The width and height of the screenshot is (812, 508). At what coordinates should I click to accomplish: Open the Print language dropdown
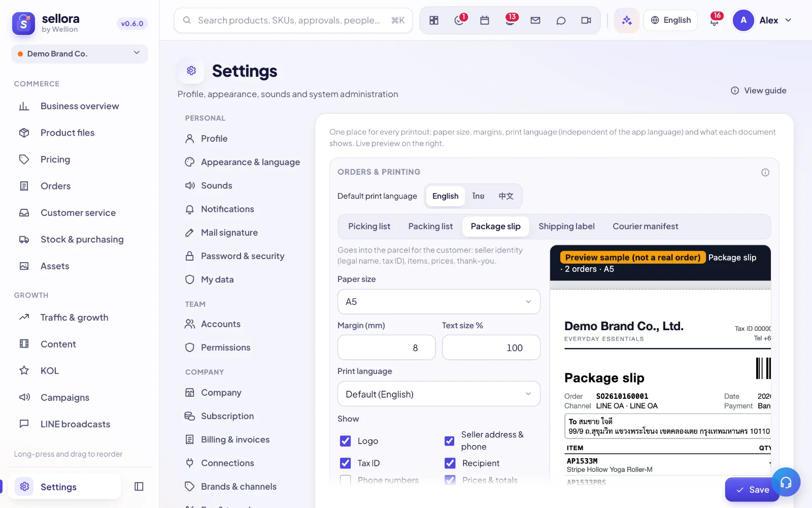point(439,394)
